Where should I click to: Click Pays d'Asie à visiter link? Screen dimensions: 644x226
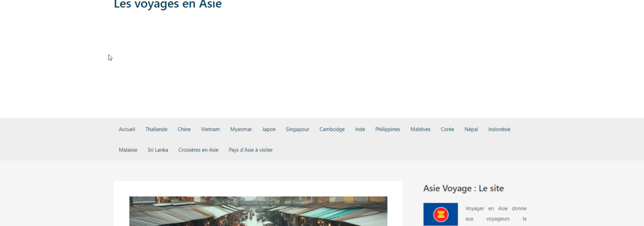250,150
